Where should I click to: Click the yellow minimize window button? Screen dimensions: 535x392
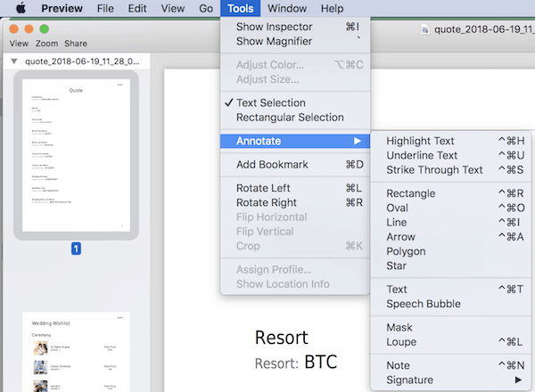click(29, 29)
